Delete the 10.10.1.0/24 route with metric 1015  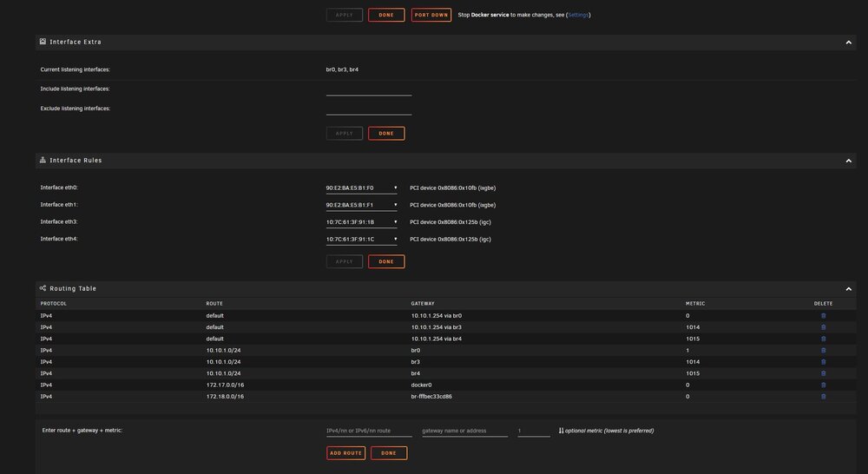pos(823,374)
